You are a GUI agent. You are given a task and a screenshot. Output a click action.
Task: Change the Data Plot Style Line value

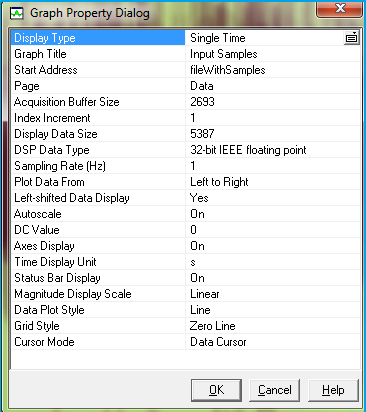200,310
